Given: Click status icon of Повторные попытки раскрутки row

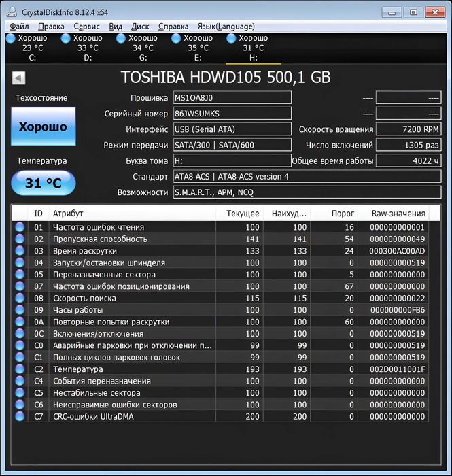Looking at the screenshot, I should pos(20,322).
